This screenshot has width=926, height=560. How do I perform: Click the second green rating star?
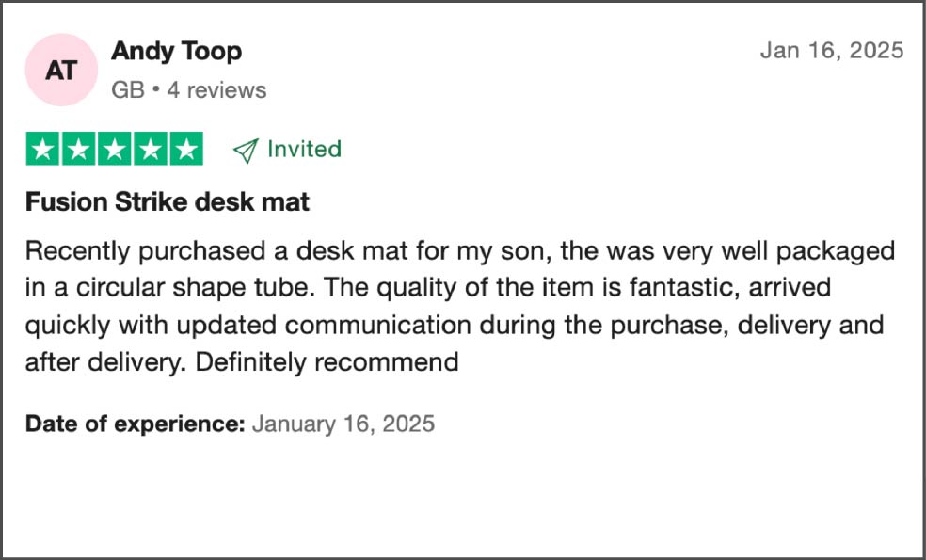[78, 149]
